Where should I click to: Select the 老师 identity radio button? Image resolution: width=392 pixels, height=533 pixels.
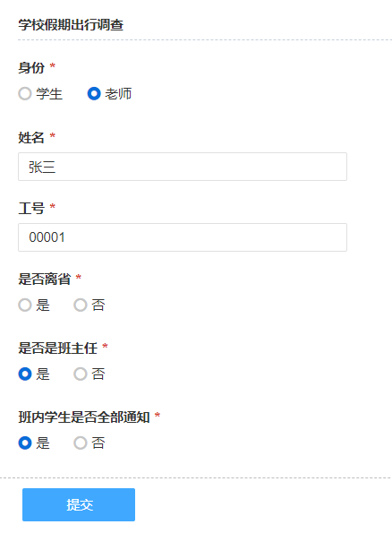[94, 94]
